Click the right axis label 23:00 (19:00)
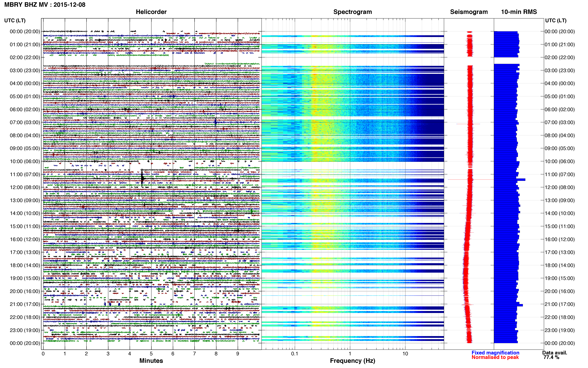 [560, 330]
